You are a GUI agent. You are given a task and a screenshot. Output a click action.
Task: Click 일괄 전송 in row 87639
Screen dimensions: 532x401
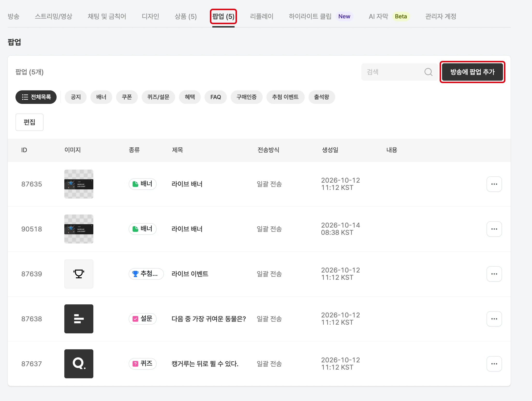[x=269, y=274]
